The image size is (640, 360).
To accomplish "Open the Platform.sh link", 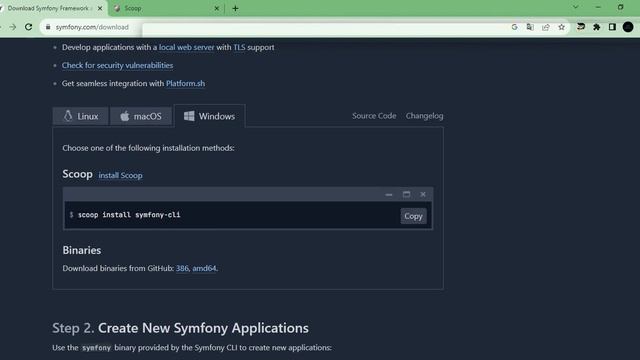I will tap(185, 83).
